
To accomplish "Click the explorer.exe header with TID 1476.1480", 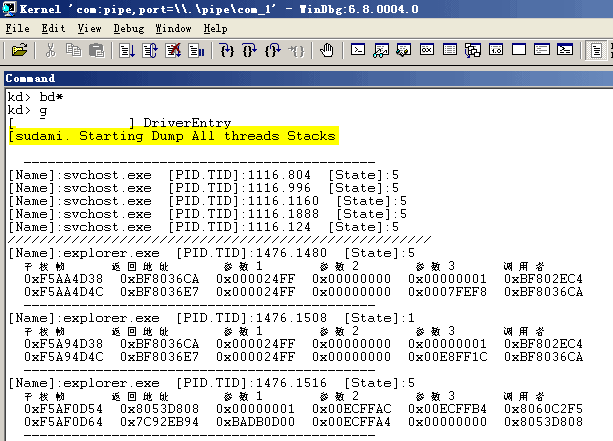I will coord(212,253).
